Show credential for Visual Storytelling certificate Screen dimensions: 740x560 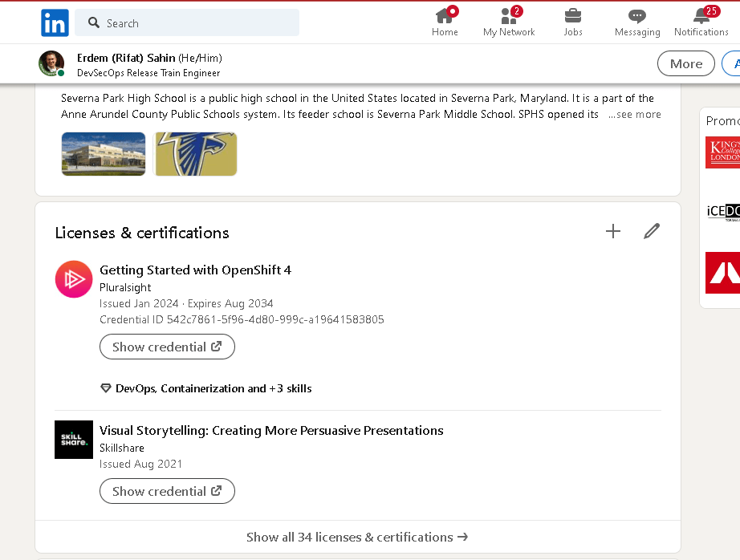[x=167, y=491]
